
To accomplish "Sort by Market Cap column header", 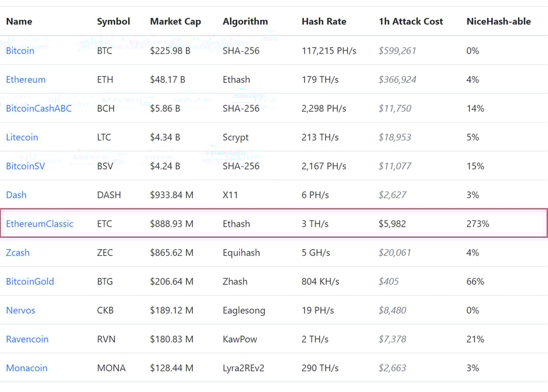I will point(176,21).
